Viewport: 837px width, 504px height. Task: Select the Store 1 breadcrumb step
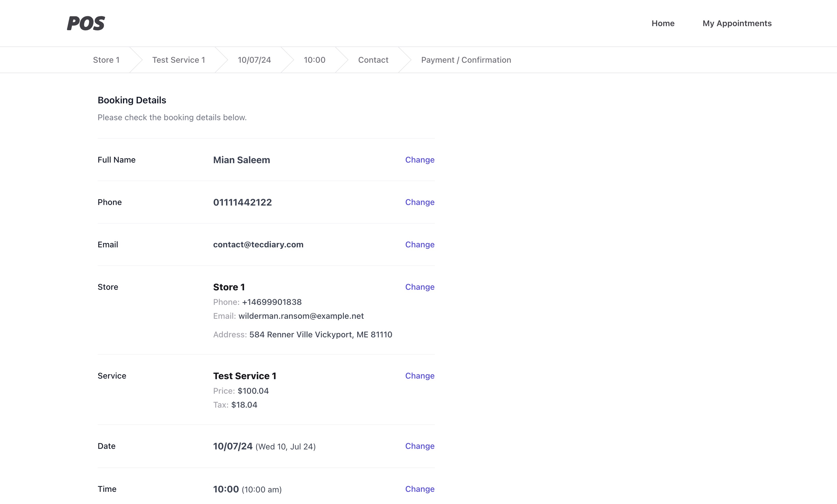click(106, 60)
